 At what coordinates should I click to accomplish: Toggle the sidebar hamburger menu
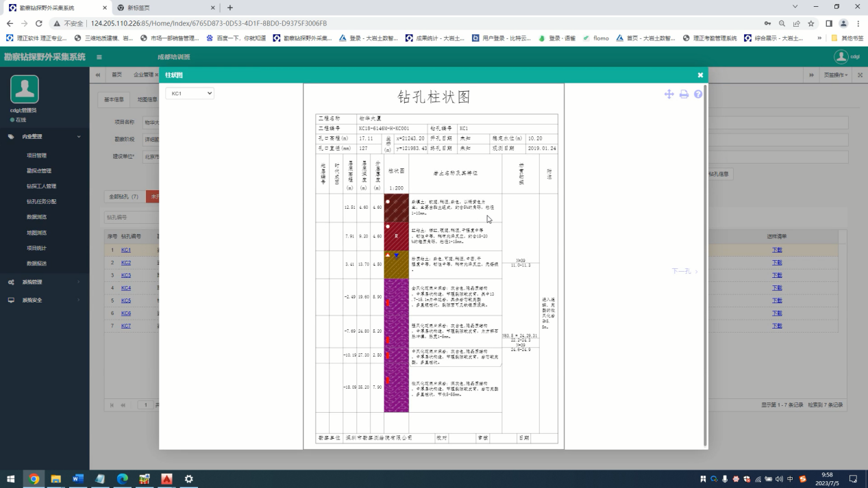coord(99,57)
